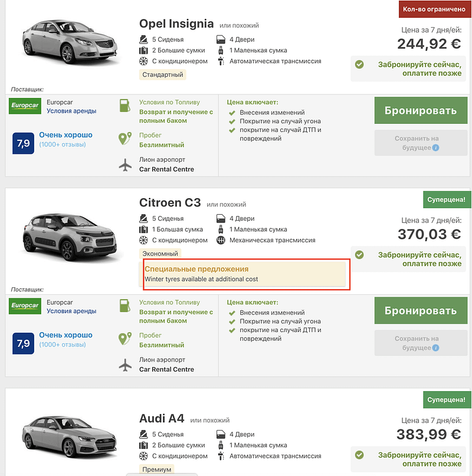Viewport: 472px width, 476px height.
Task: Click the small bag icon in the Audi A4 specs
Action: 219,445
